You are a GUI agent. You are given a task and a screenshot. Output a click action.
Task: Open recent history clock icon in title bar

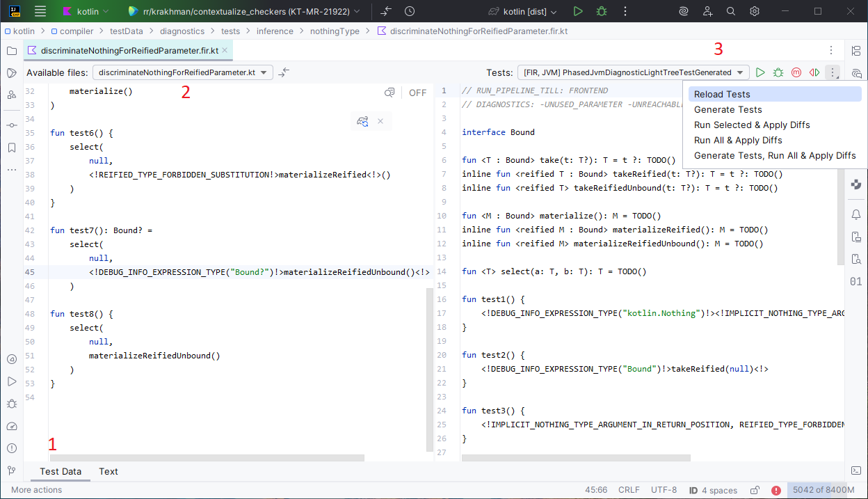coord(410,11)
